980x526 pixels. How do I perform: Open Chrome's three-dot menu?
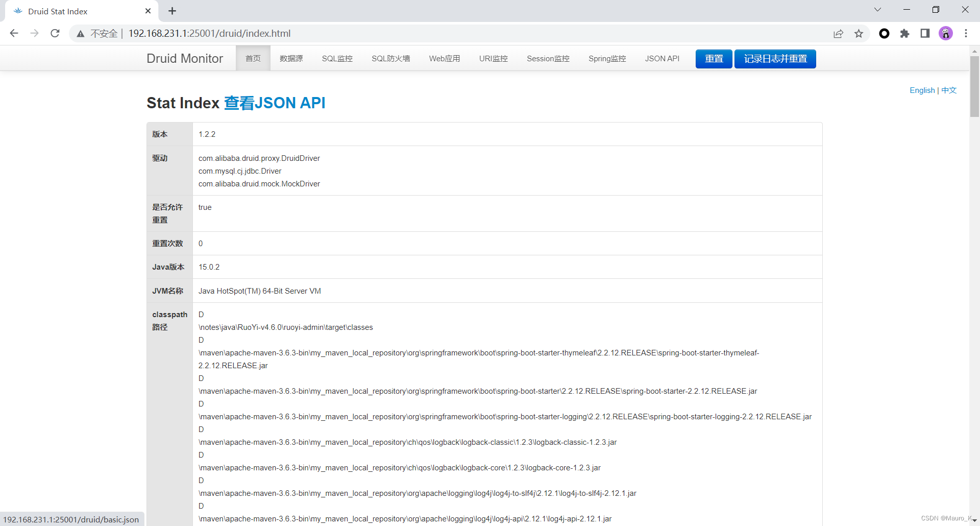[966, 33]
